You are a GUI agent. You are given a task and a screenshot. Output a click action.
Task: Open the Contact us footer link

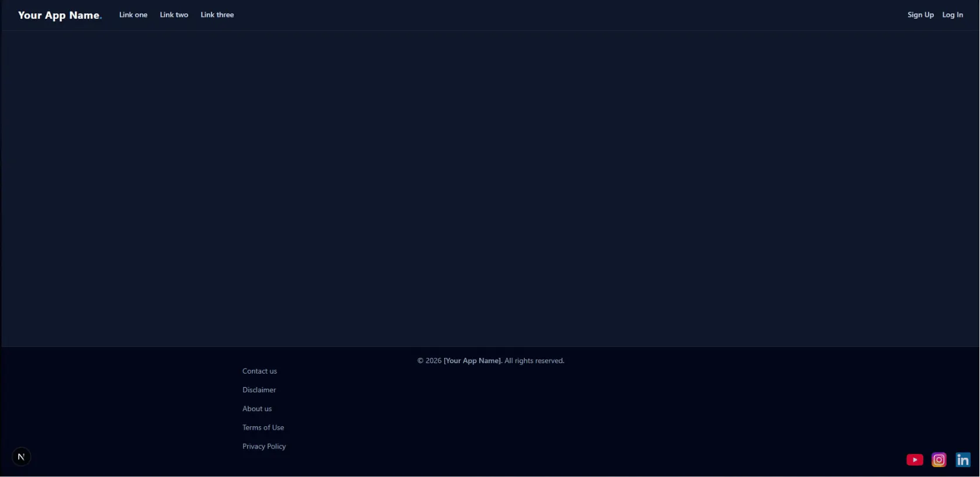click(x=260, y=371)
